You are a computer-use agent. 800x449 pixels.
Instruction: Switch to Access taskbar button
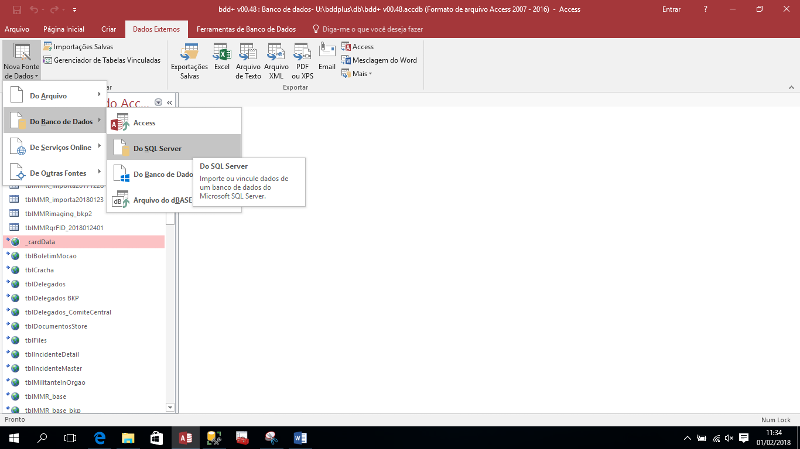coord(185,438)
